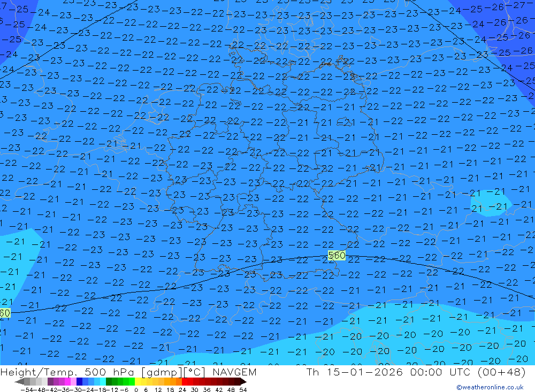Click the '(00+48)' forecast offset label
This screenshot has width=535, height=392.
(502, 372)
